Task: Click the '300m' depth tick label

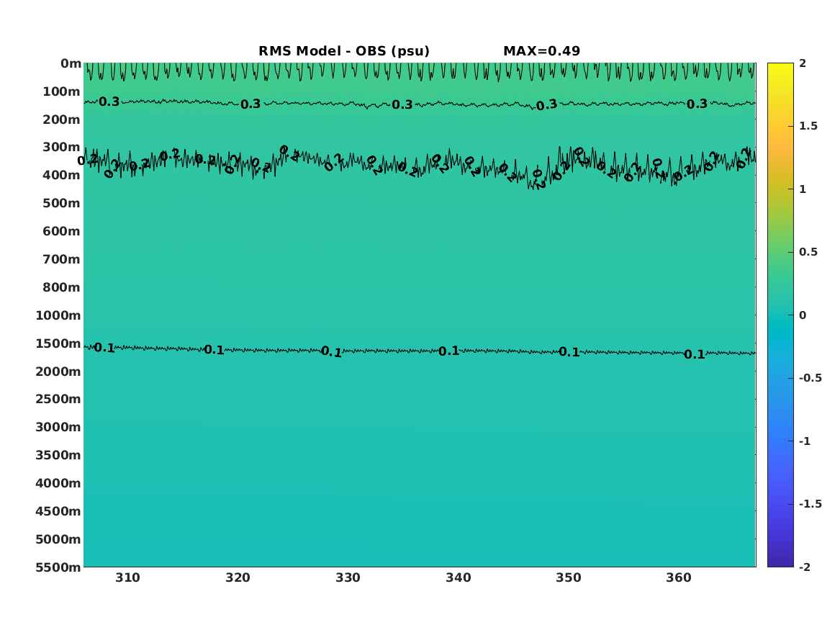Action: tap(61, 148)
